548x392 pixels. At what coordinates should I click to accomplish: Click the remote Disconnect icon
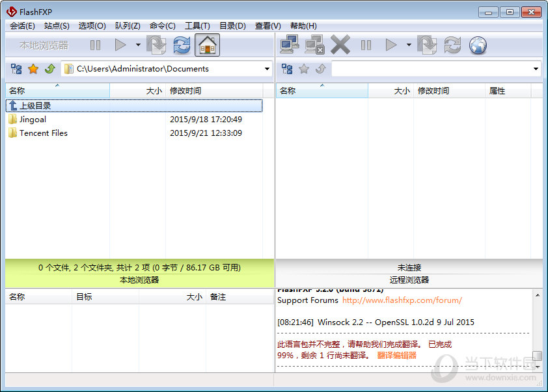[314, 45]
